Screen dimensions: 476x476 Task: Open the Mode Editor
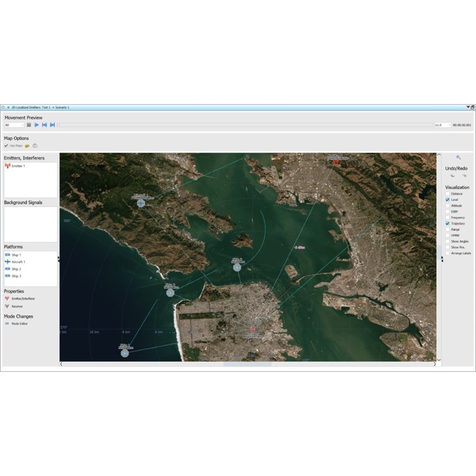click(x=17, y=324)
